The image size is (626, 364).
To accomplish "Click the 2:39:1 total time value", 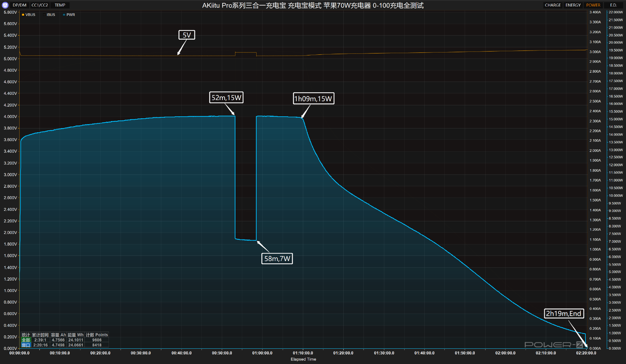I will [40, 340].
